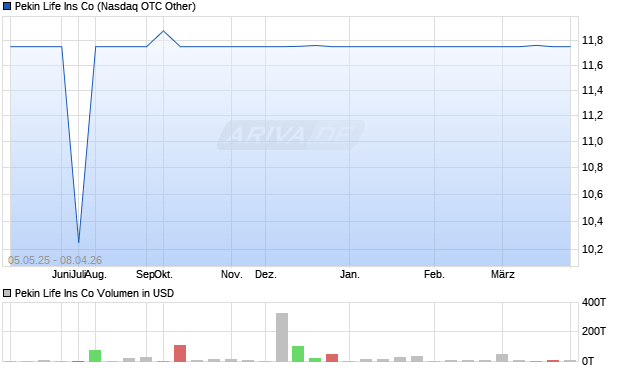The width and height of the screenshot is (620, 371).
Task: Click the tall green volume bar in December
Action: click(298, 354)
